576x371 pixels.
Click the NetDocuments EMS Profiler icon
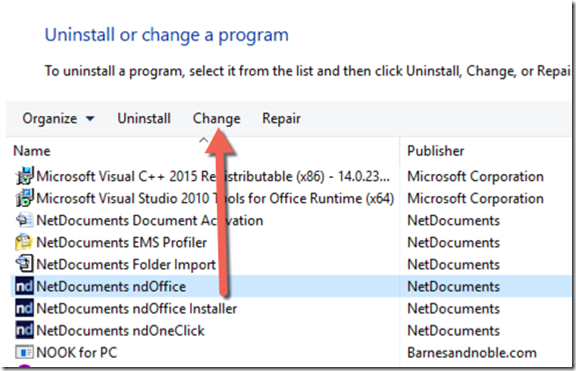(25, 242)
